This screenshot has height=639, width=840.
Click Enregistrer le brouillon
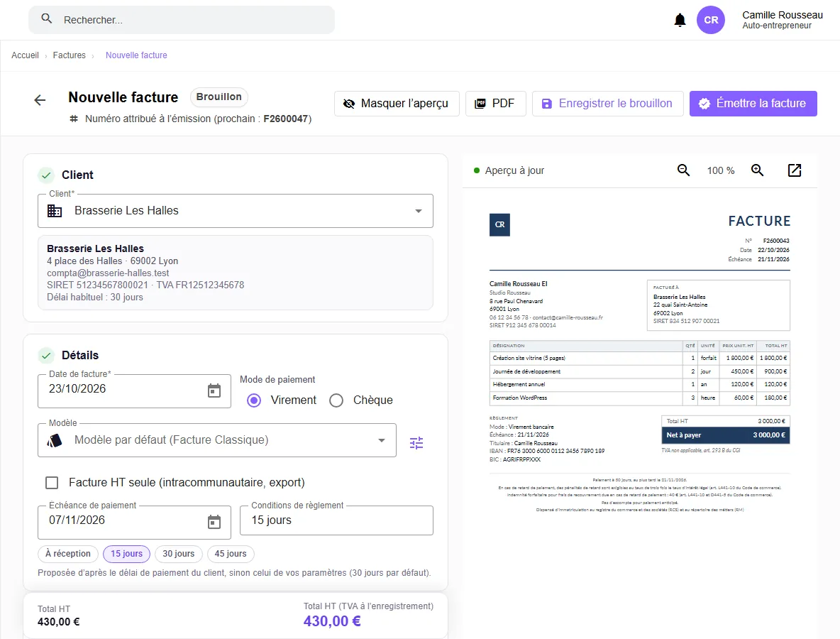[607, 104]
